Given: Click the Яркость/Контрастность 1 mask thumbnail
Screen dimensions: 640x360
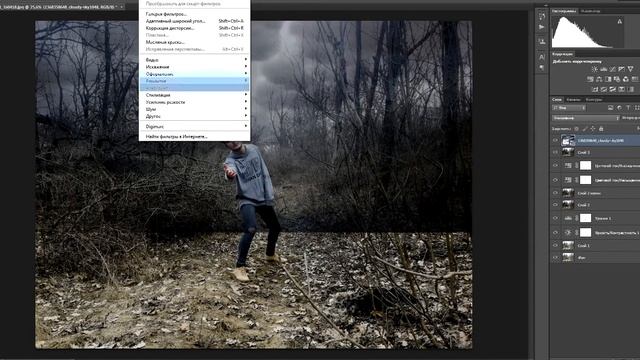Looking at the screenshot, I should pyautogui.click(x=585, y=232).
